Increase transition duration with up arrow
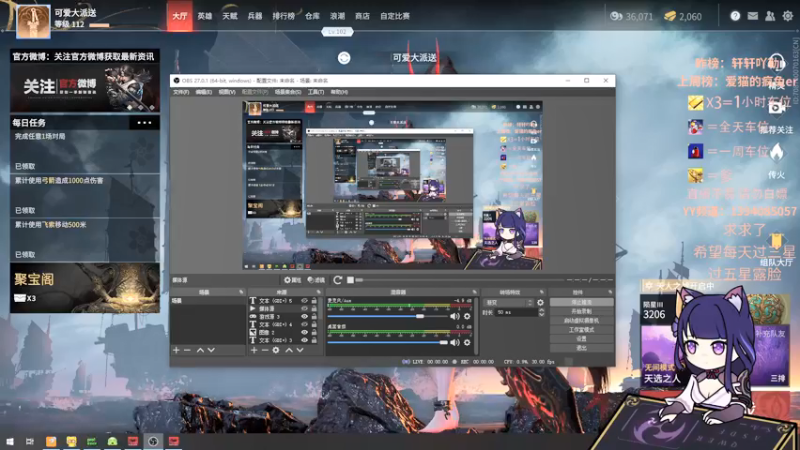 pos(541,310)
